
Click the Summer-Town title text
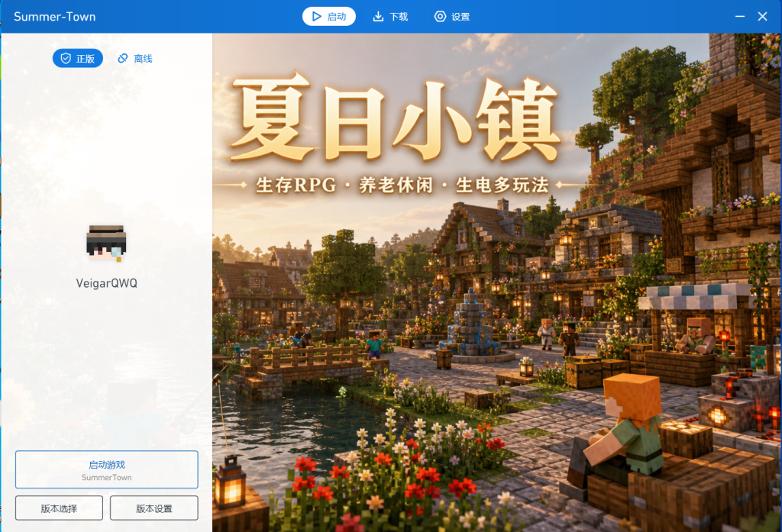click(55, 17)
